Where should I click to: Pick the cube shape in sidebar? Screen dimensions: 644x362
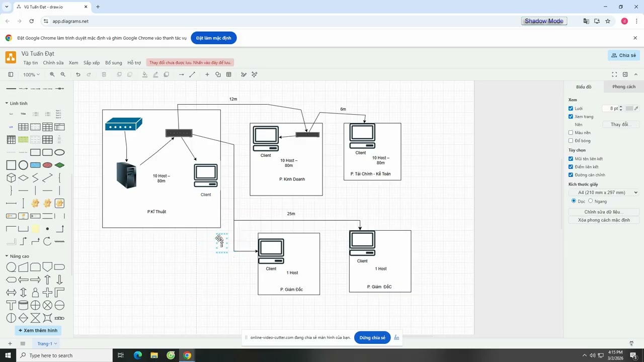coord(11,177)
